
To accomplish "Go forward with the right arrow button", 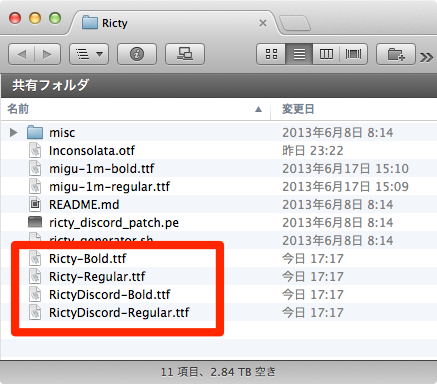I will pos(47,54).
